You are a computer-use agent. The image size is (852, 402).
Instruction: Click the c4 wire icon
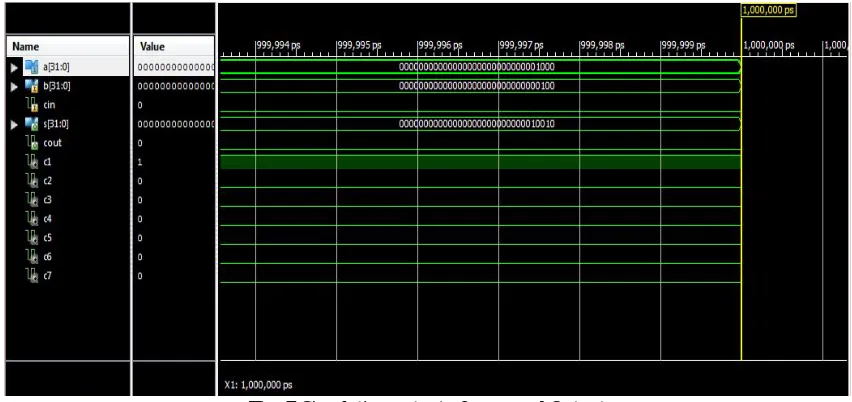31,219
